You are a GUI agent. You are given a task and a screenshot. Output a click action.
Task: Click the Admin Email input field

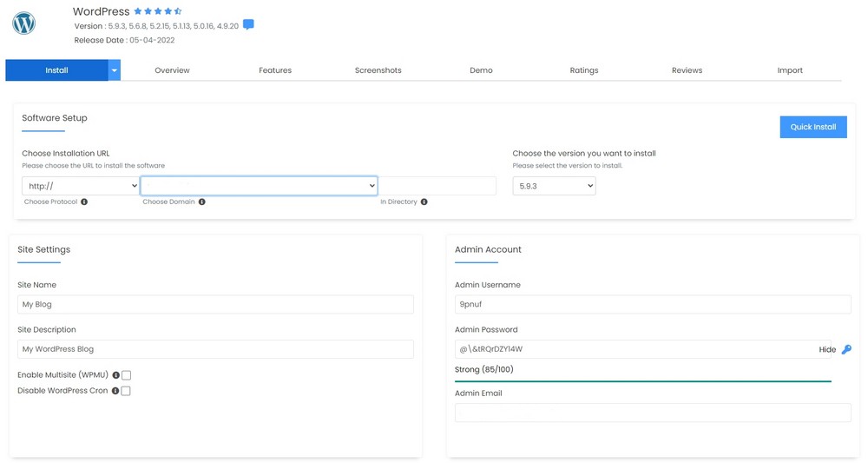coord(653,413)
